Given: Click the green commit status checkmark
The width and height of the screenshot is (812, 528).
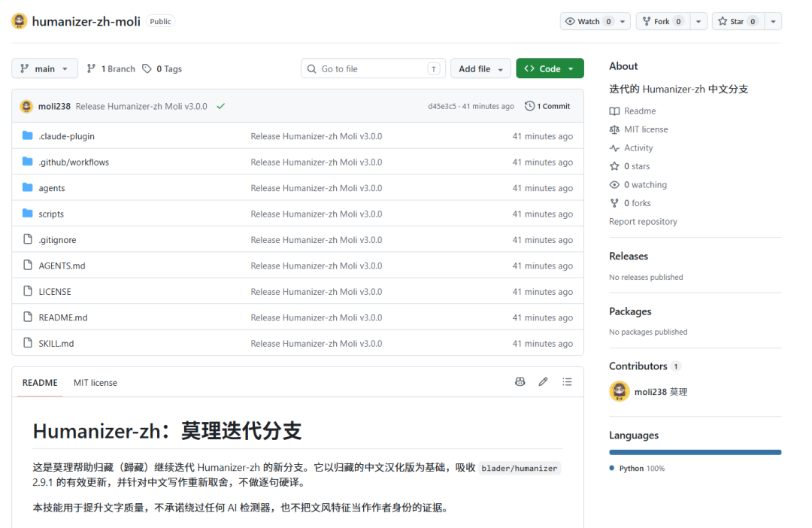Looking at the screenshot, I should (220, 106).
